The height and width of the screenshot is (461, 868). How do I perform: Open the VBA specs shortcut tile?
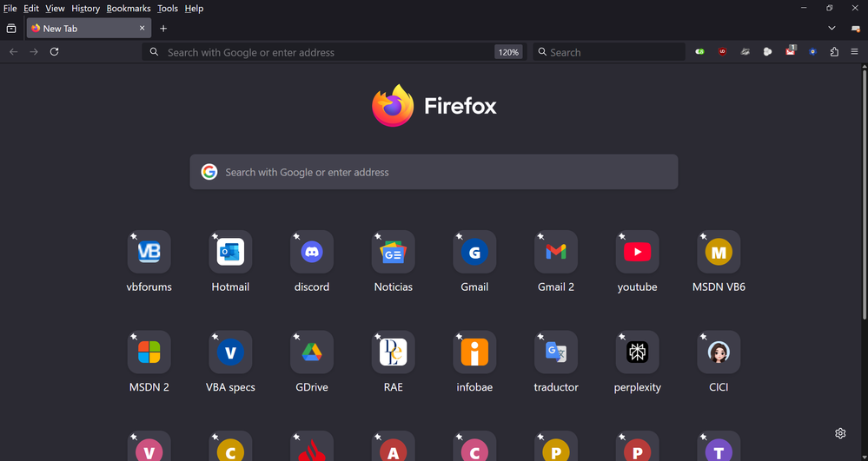pos(230,352)
